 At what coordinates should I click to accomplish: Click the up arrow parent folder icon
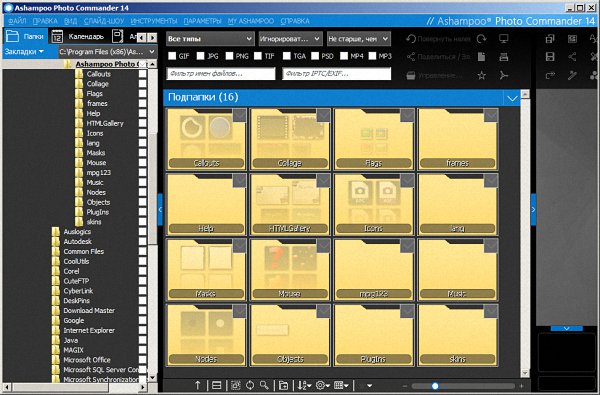pos(197,385)
